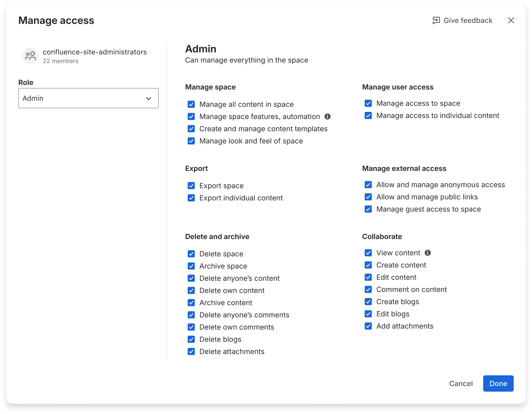The height and width of the screenshot is (414, 532).
Task: Uncheck Archive content permission
Action: 191,303
